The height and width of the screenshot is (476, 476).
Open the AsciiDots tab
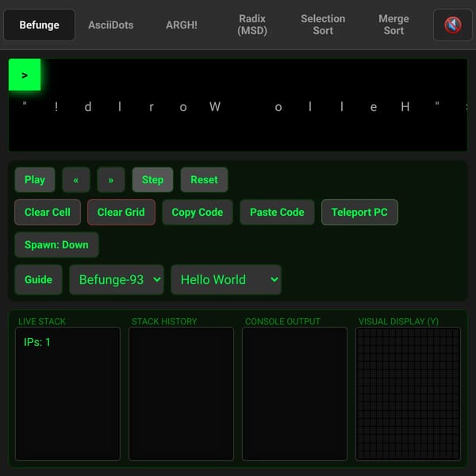coord(111,25)
